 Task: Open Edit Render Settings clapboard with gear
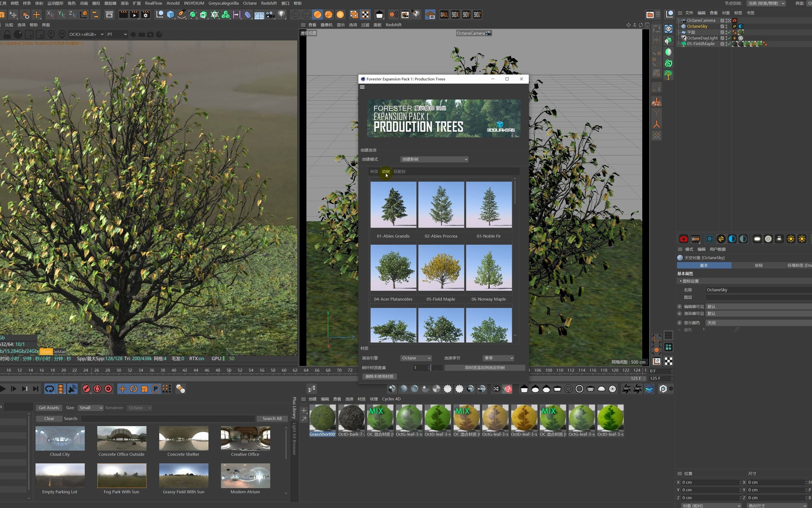tap(146, 14)
